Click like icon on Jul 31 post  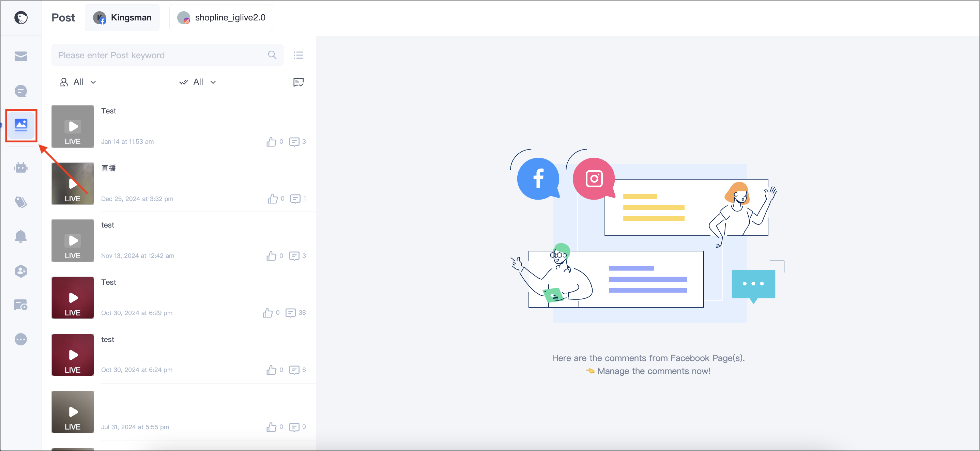(271, 427)
